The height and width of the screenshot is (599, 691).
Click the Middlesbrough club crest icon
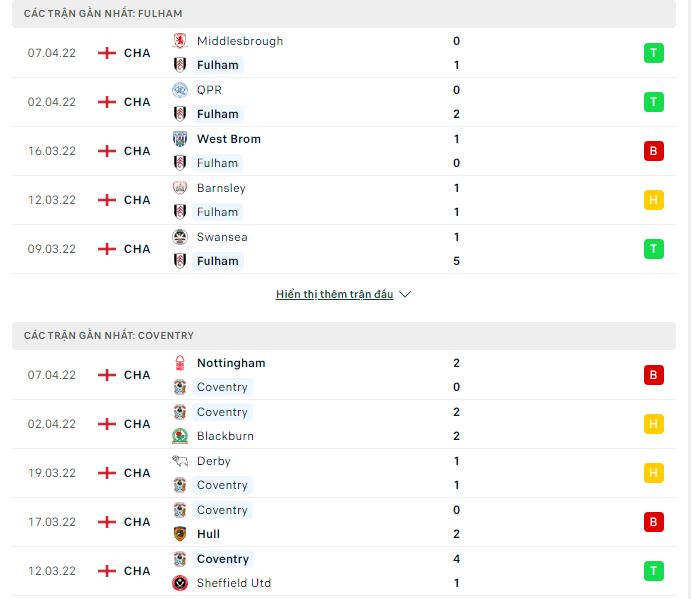[x=180, y=41]
